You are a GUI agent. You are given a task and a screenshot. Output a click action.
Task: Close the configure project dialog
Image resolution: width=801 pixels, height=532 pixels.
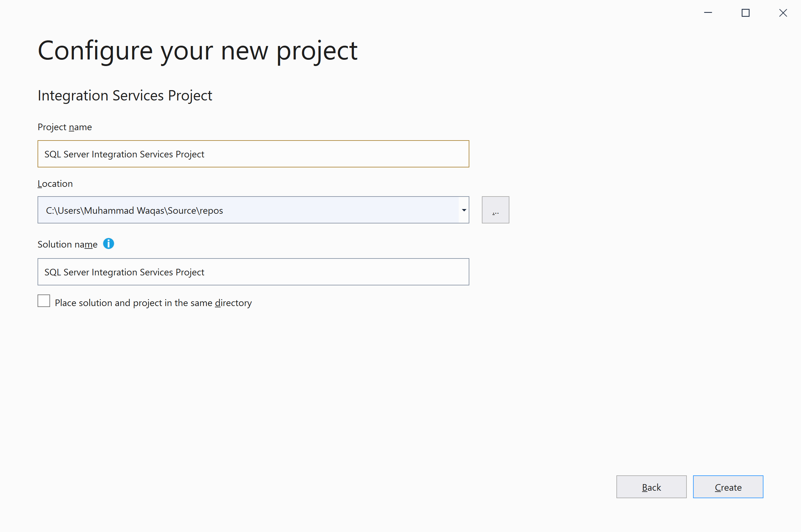point(783,13)
